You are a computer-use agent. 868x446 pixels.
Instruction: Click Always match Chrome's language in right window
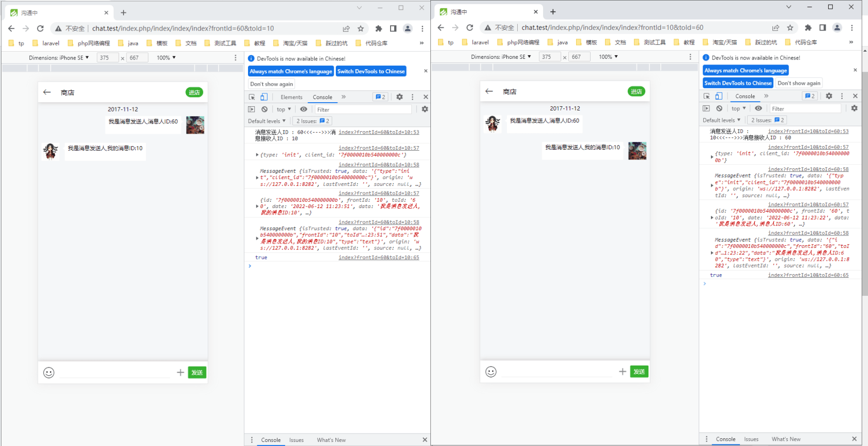pos(746,70)
